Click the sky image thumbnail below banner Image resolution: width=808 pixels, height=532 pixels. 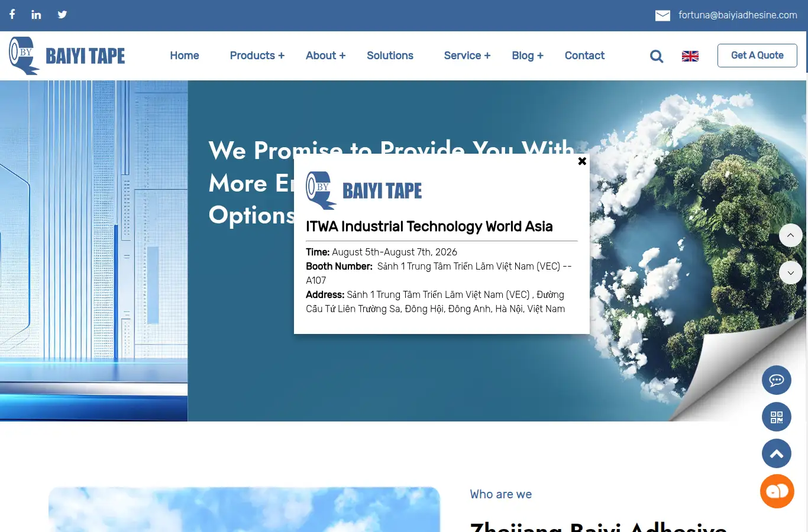click(x=244, y=510)
